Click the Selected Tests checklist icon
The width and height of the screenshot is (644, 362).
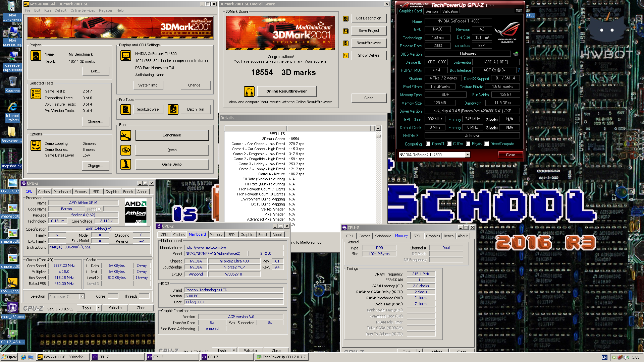point(36,94)
